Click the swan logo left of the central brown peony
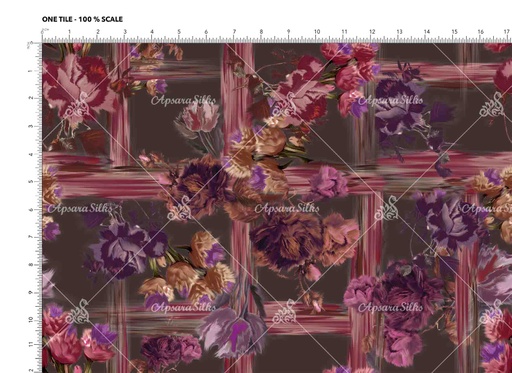The width and height of the screenshot is (512, 373). 179,209
